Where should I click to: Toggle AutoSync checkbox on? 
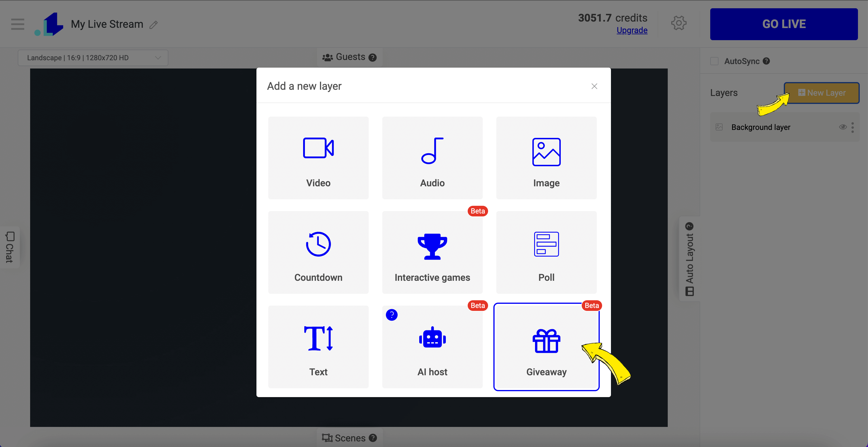coord(714,62)
